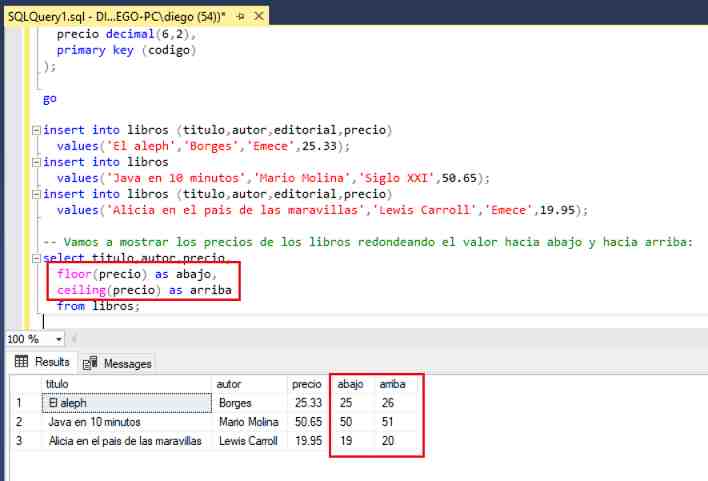Click the Messages tab icon
708x481 pixels.
coord(90,363)
